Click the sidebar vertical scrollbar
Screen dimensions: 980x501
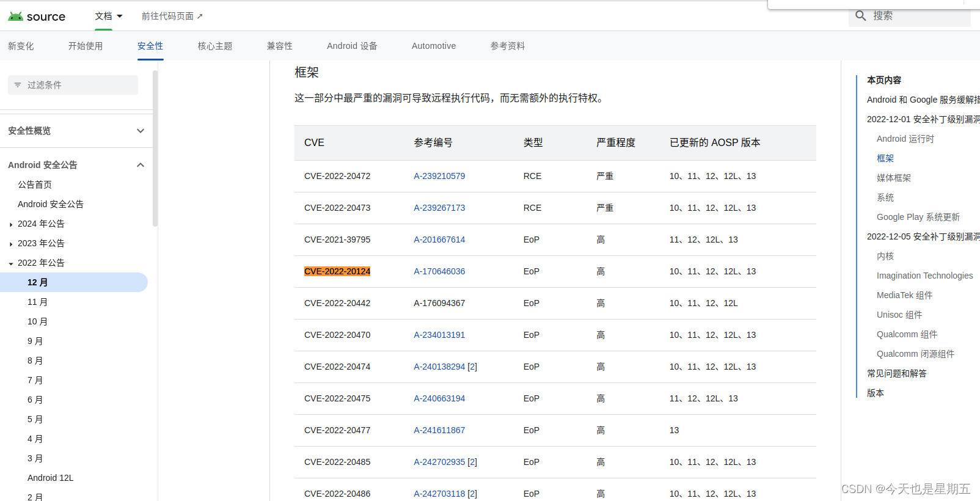(155, 148)
